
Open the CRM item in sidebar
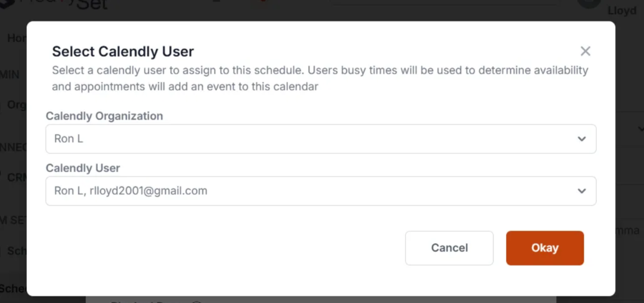pyautogui.click(x=17, y=177)
